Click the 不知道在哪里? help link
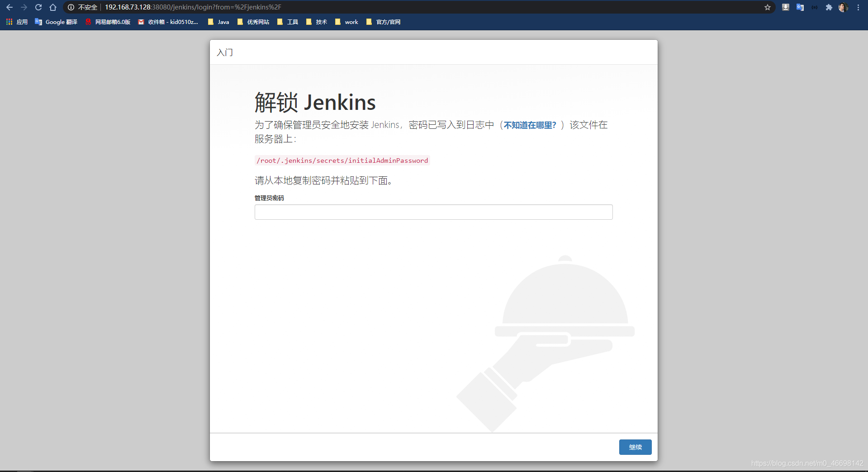This screenshot has width=868, height=472. click(530, 125)
